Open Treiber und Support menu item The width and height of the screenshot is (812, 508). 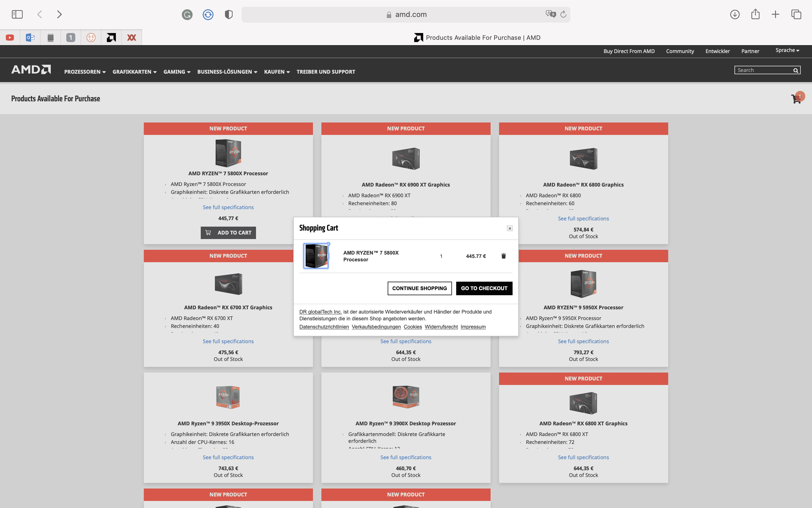[326, 72]
